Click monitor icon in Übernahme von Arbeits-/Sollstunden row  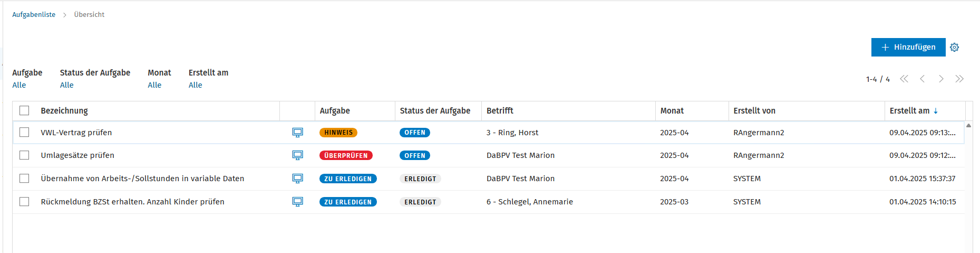pyautogui.click(x=298, y=179)
